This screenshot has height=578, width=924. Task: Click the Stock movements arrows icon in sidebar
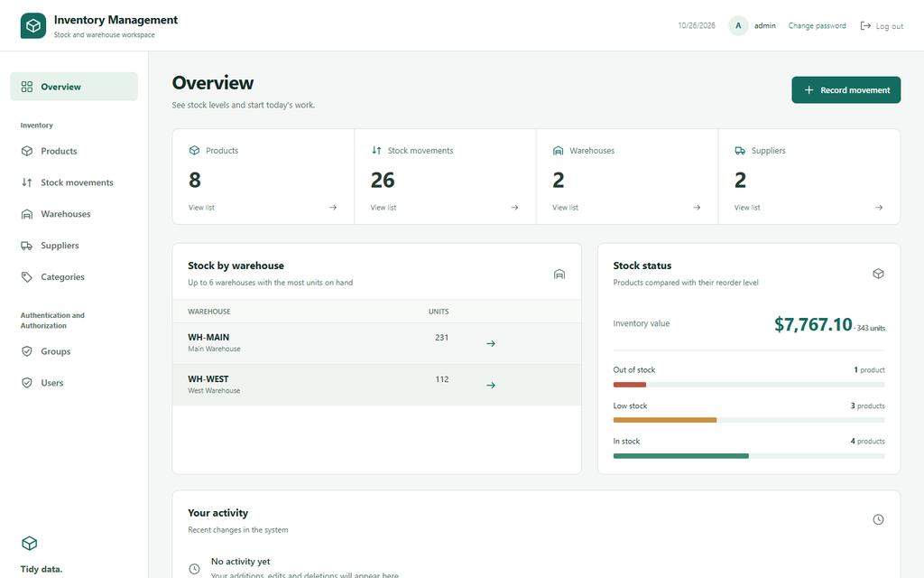coord(27,182)
